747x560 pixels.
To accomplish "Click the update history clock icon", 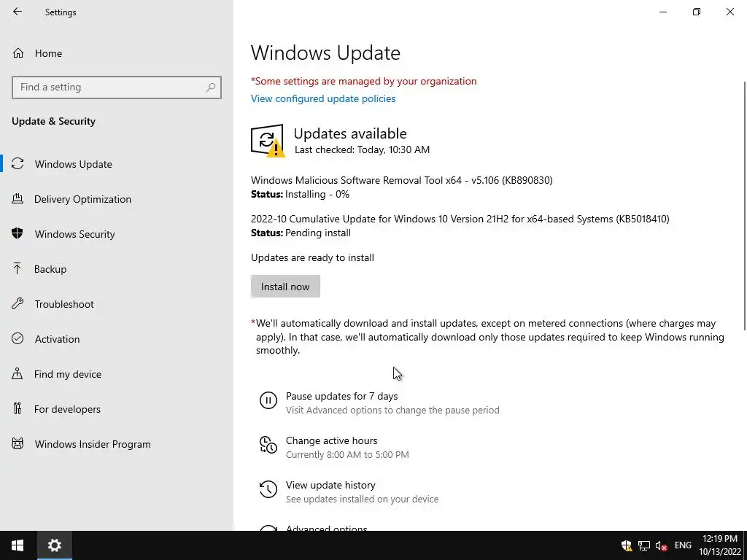I will 268,489.
